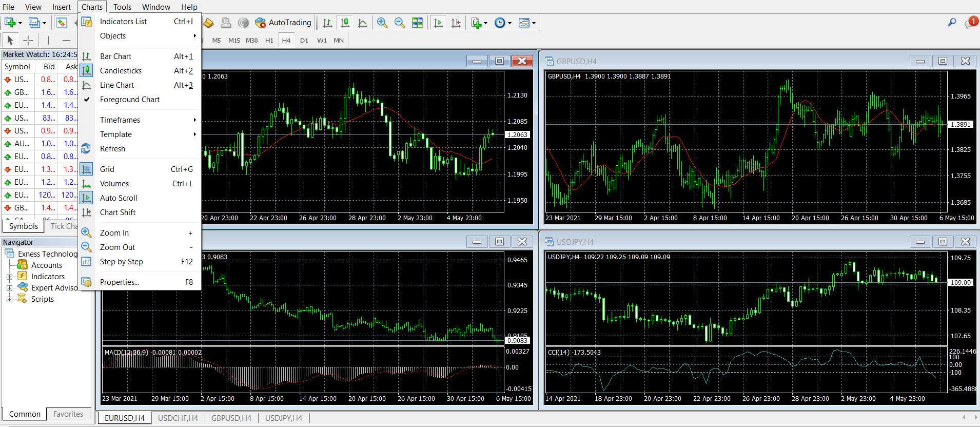The image size is (980, 427).
Task: Expand the Scripts tree node
Action: click(9, 299)
